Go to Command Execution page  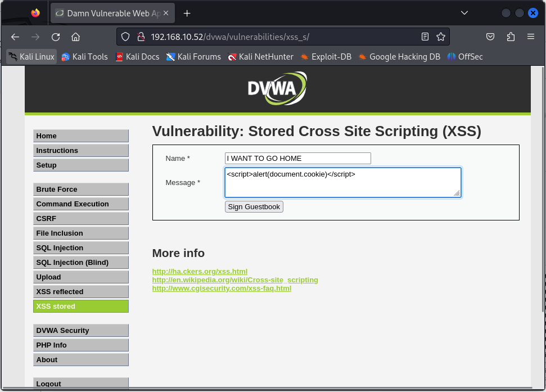81,204
